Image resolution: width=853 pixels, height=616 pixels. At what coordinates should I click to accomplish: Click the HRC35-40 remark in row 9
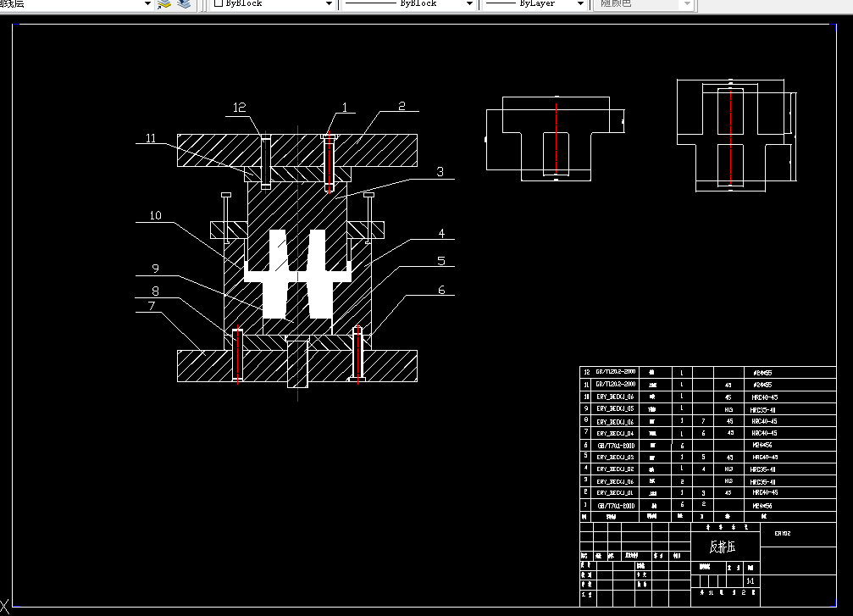pos(762,410)
